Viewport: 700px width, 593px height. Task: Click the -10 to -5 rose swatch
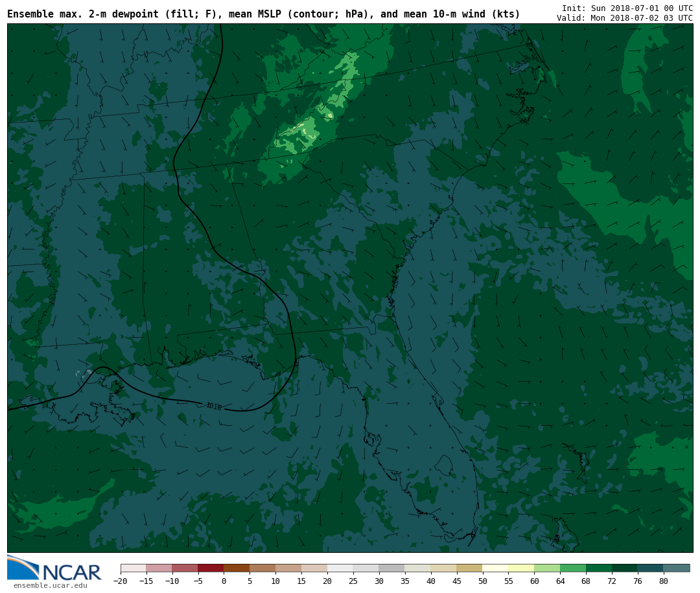185,568
